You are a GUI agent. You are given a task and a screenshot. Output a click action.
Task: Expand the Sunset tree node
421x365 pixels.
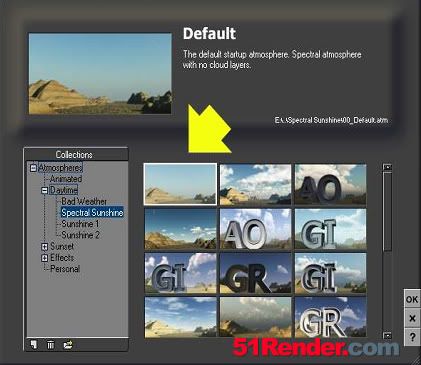(44, 247)
